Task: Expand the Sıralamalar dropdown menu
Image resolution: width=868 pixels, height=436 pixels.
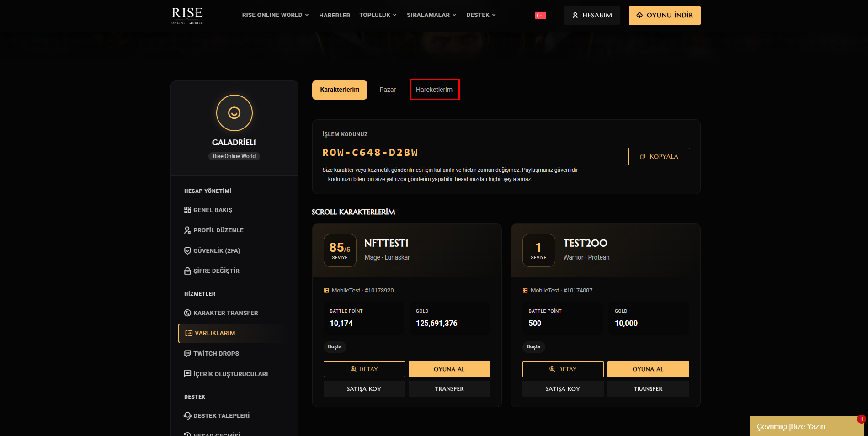Action: point(431,15)
